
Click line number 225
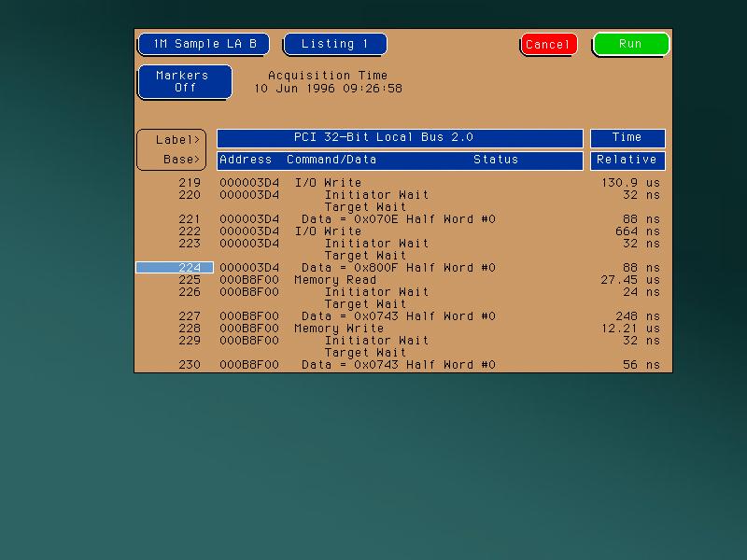coord(190,280)
